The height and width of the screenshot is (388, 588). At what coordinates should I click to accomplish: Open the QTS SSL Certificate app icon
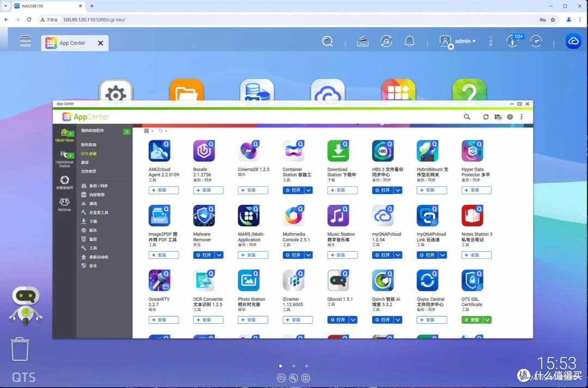(x=472, y=281)
